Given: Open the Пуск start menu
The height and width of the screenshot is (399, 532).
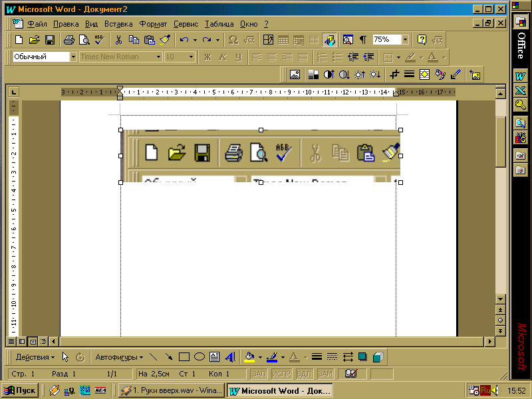Looking at the screenshot, I should [21, 390].
